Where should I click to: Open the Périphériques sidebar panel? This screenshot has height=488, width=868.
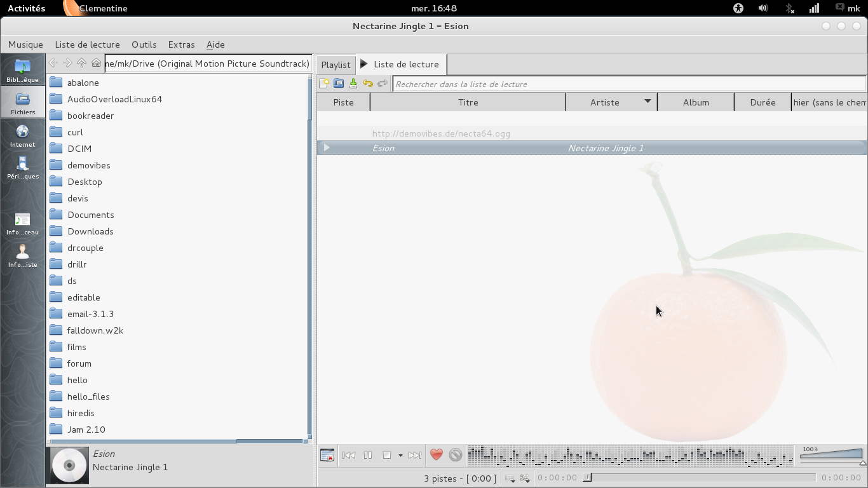pos(23,167)
